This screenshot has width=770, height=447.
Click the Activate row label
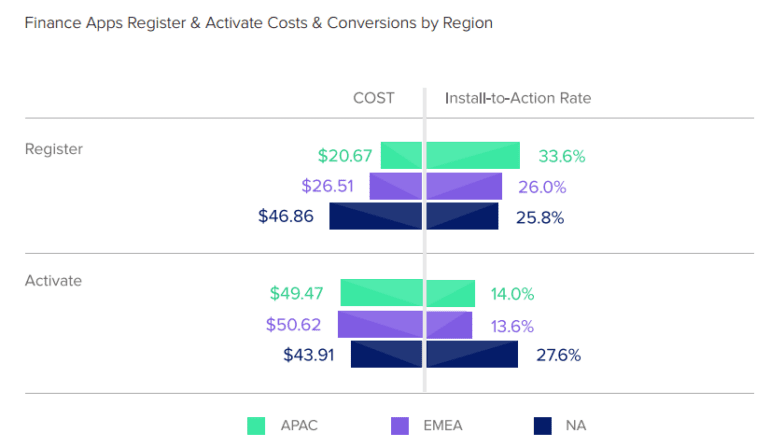point(54,280)
